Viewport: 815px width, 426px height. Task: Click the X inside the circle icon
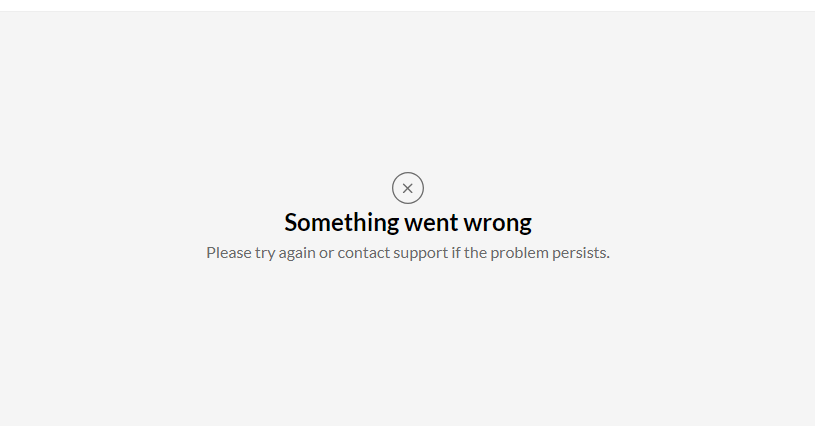(408, 188)
